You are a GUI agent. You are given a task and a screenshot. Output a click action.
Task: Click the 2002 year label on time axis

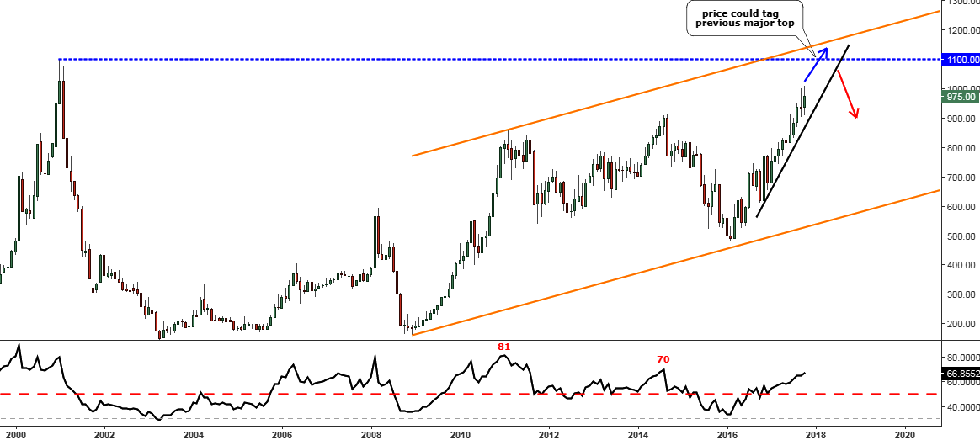pos(104,435)
